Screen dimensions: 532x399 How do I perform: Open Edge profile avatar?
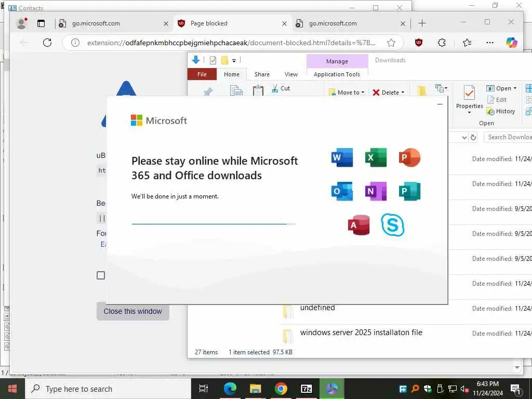click(x=22, y=23)
